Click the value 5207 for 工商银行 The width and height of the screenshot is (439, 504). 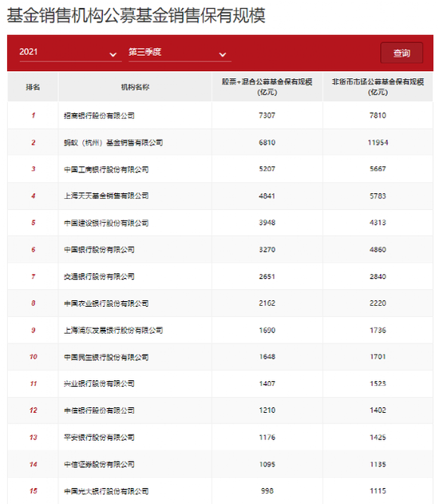(267, 169)
